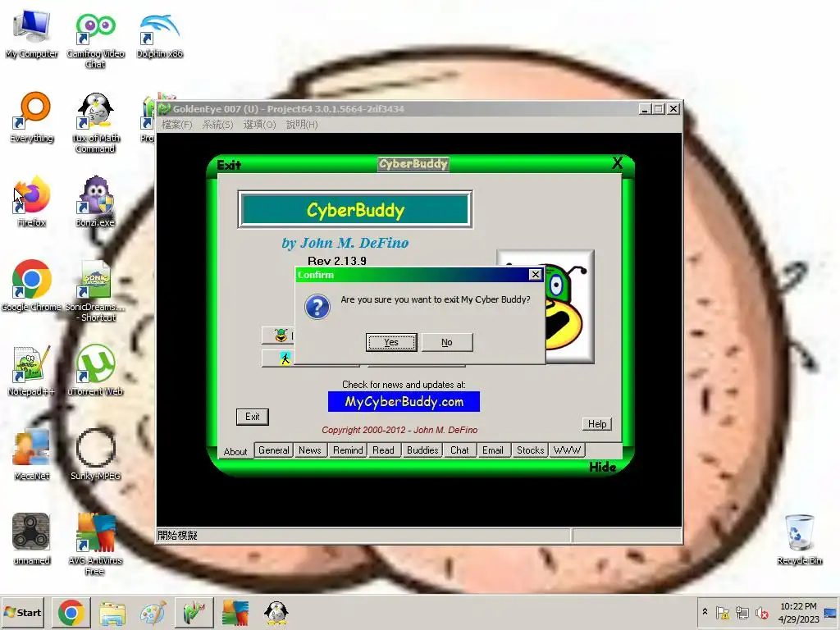Click the AVG taskbar icon
The height and width of the screenshot is (630, 840).
[235, 612]
